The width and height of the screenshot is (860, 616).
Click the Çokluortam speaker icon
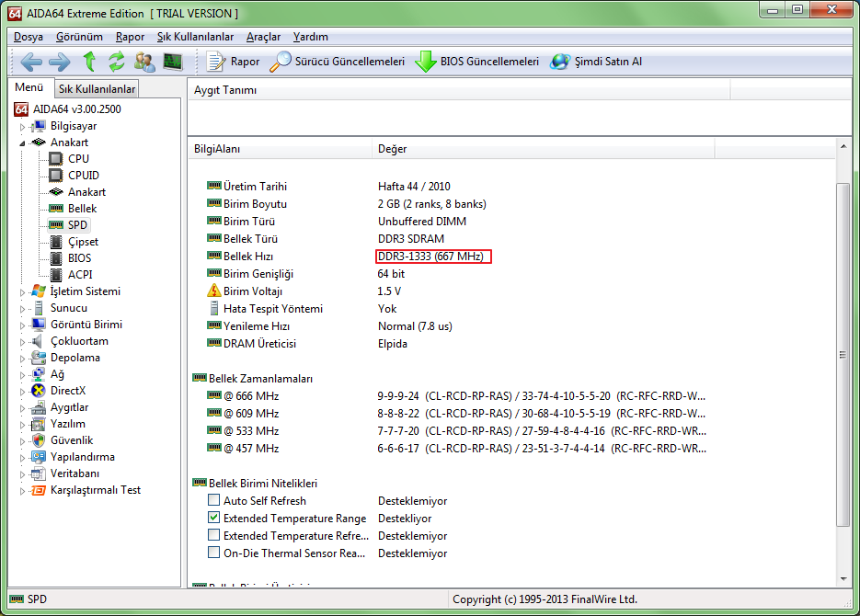click(38, 341)
